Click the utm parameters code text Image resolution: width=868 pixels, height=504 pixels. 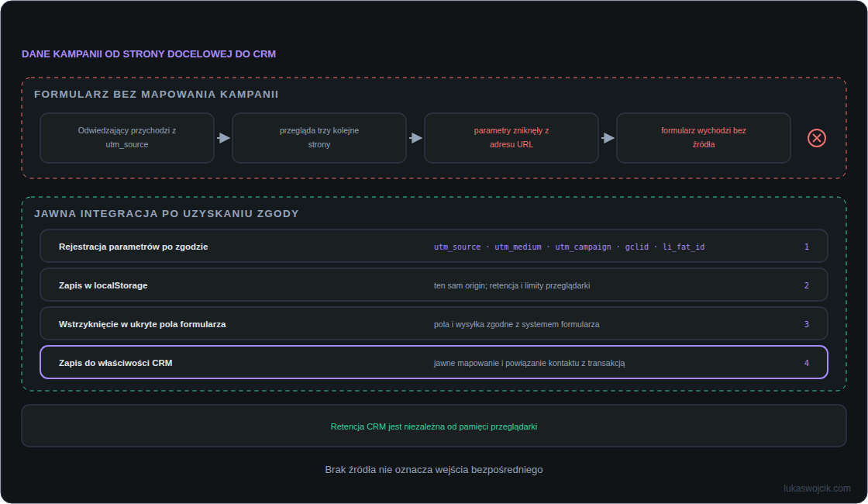pos(569,247)
